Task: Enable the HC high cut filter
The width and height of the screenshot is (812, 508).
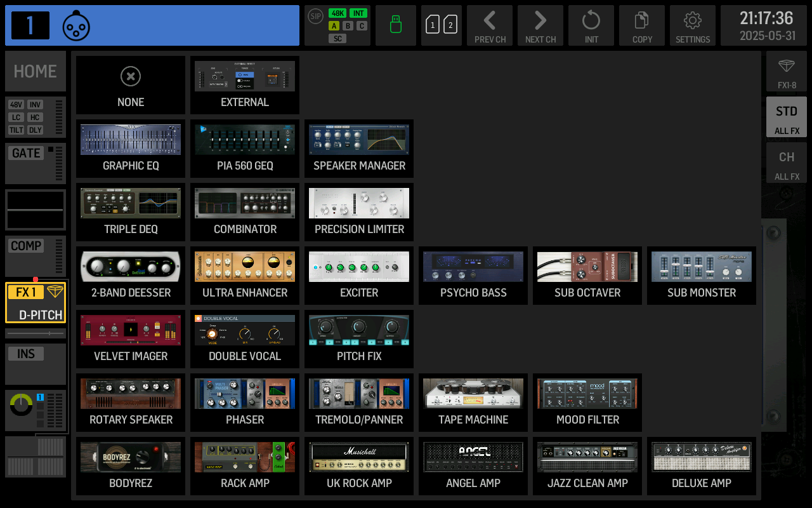Action: pyautogui.click(x=35, y=117)
